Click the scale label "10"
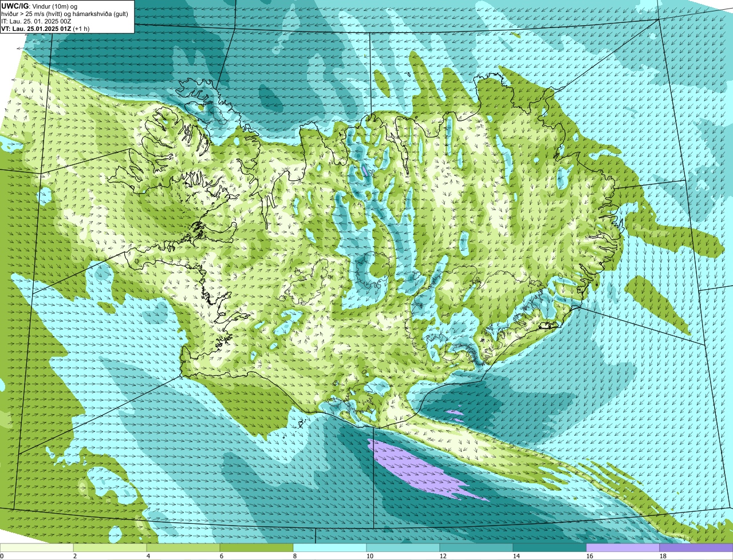This screenshot has height=560, width=733. click(370, 556)
